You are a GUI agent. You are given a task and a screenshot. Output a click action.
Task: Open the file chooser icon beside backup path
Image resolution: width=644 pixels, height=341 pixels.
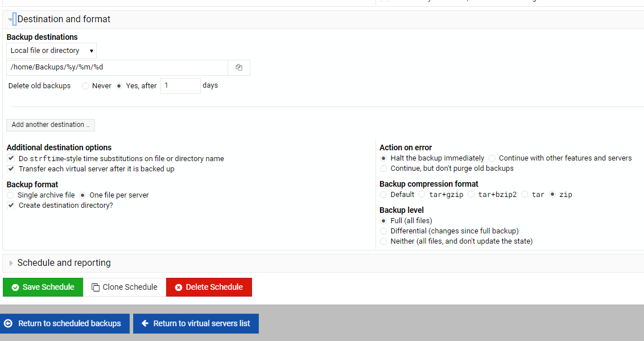(238, 67)
